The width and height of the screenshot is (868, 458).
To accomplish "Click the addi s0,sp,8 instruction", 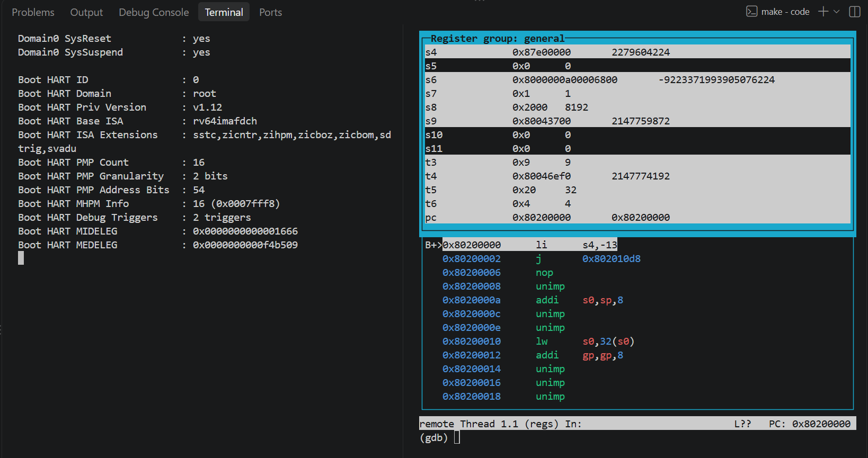I will (533, 300).
